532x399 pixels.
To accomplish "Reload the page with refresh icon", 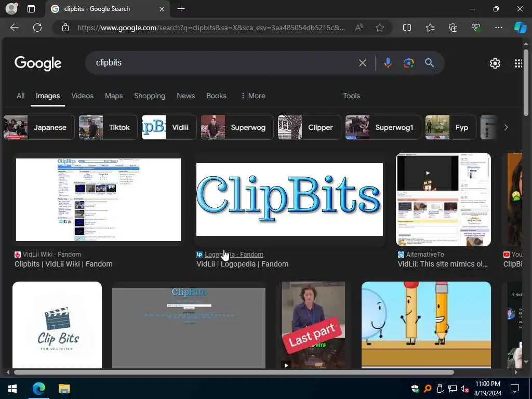I will [x=37, y=28].
